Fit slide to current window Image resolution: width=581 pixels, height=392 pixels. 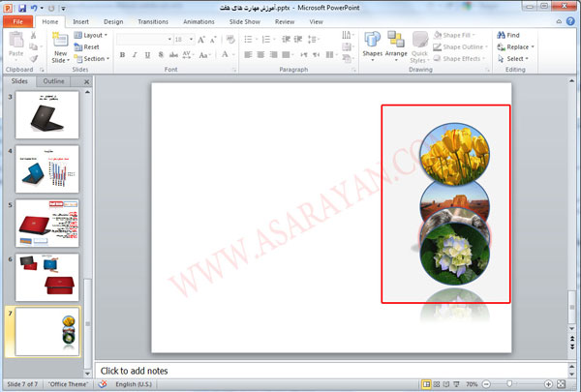[561, 384]
